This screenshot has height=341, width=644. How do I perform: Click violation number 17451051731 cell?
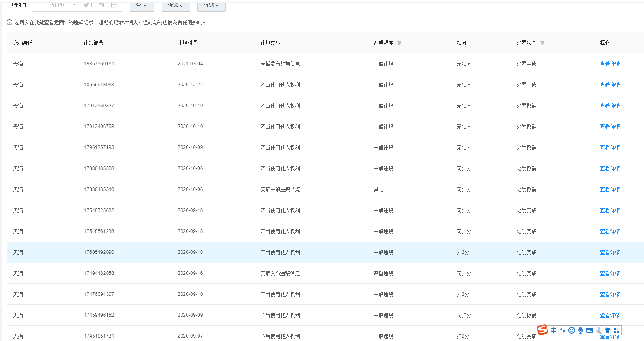click(x=99, y=336)
